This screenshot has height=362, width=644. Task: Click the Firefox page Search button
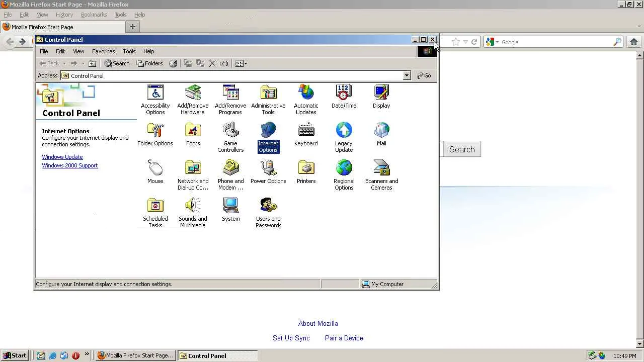[x=462, y=149]
